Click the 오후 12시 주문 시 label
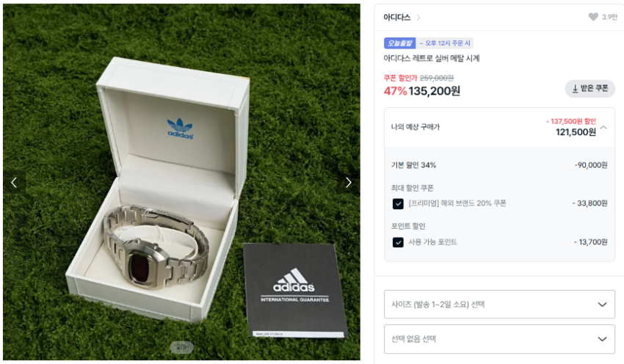624x364 pixels. pos(448,43)
